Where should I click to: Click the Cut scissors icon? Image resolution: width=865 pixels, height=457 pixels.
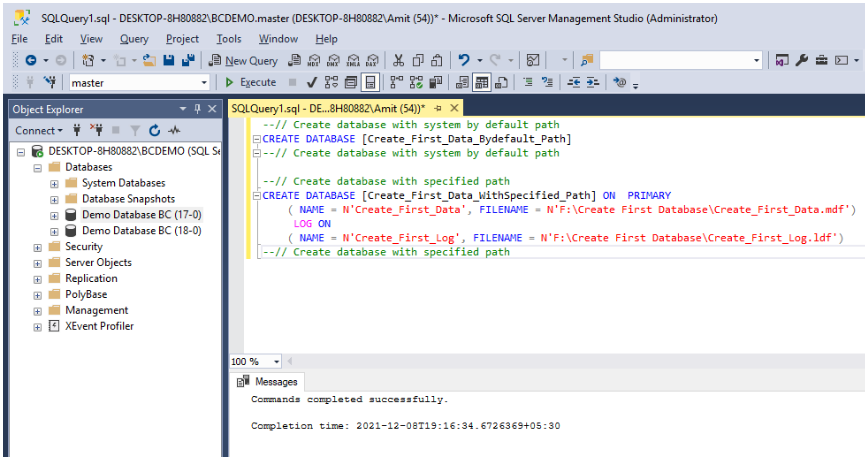click(398, 60)
